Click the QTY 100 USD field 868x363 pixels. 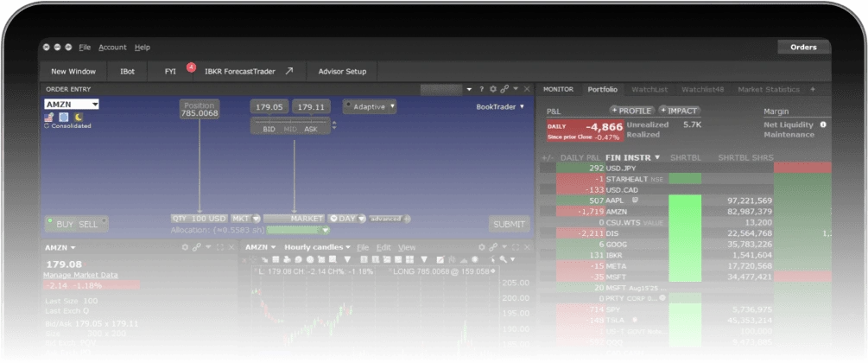point(200,219)
